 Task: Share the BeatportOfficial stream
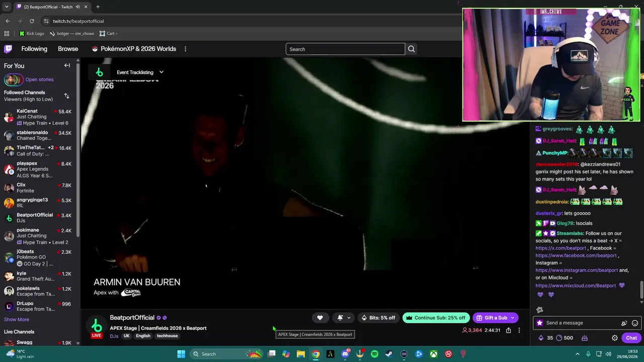click(508, 330)
